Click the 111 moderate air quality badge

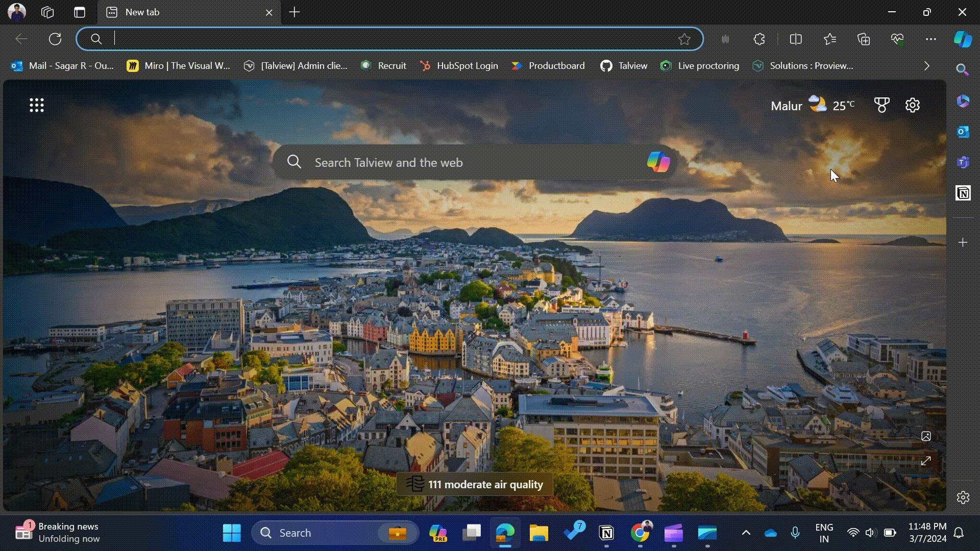point(475,484)
